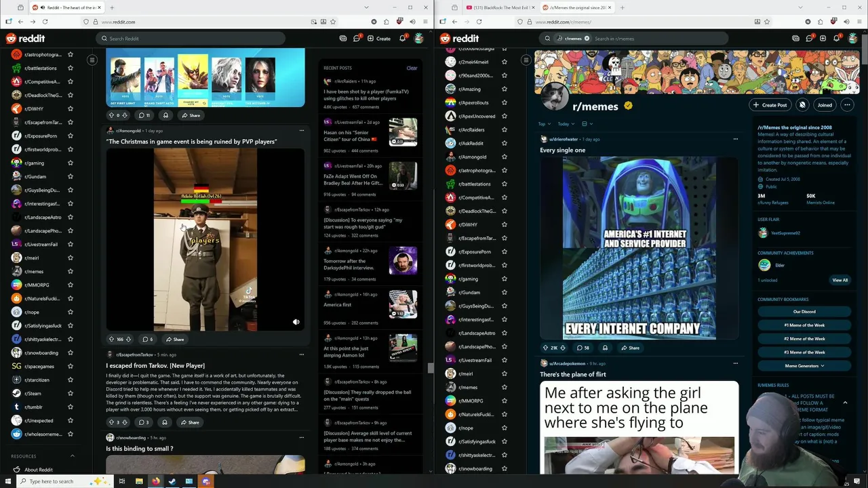Expand tab list arrow in left browser window
The image size is (868, 488).
(366, 7)
